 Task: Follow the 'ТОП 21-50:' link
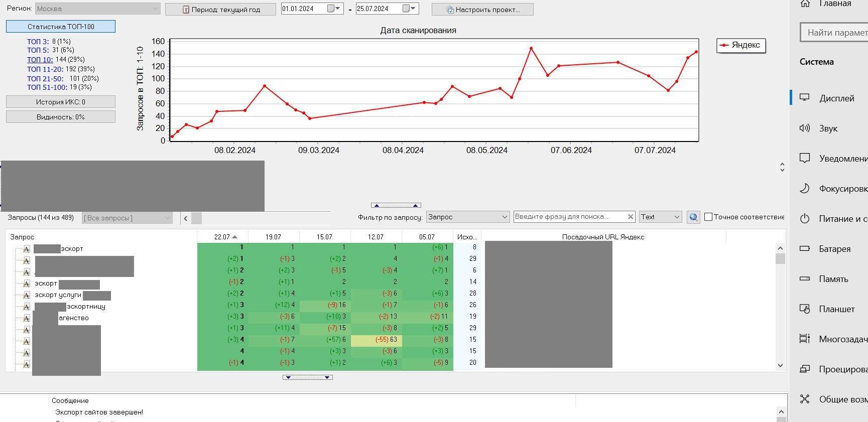pos(45,78)
